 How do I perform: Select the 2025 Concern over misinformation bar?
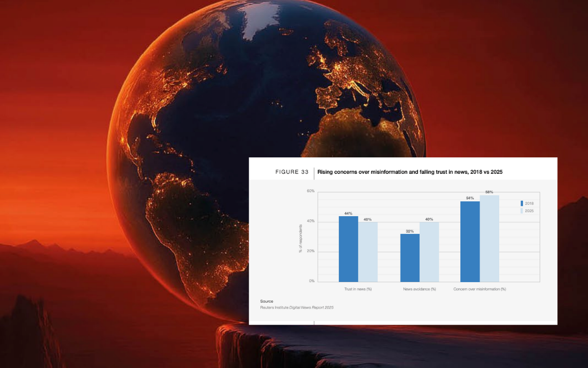(489, 238)
